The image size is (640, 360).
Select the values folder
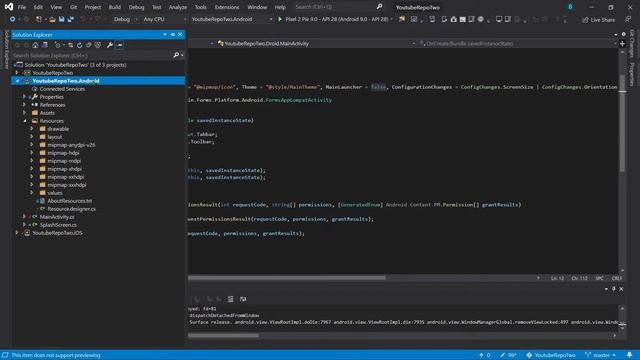click(54, 193)
